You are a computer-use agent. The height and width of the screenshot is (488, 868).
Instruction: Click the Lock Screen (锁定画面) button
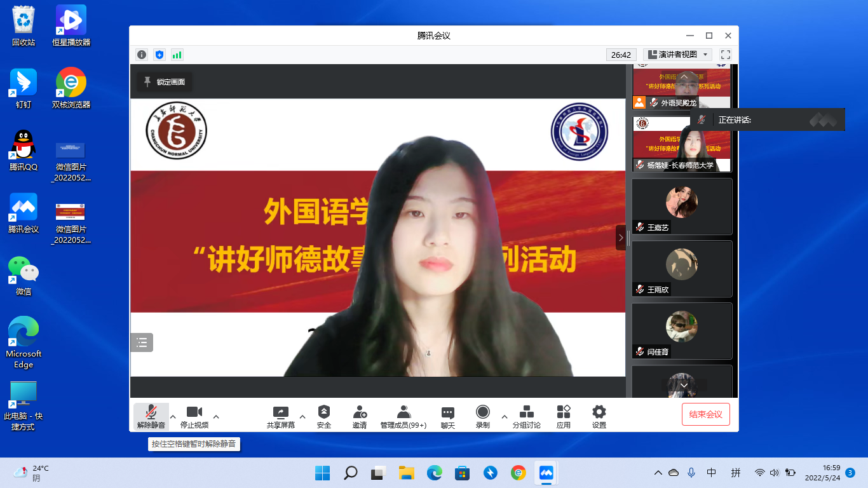pos(165,82)
